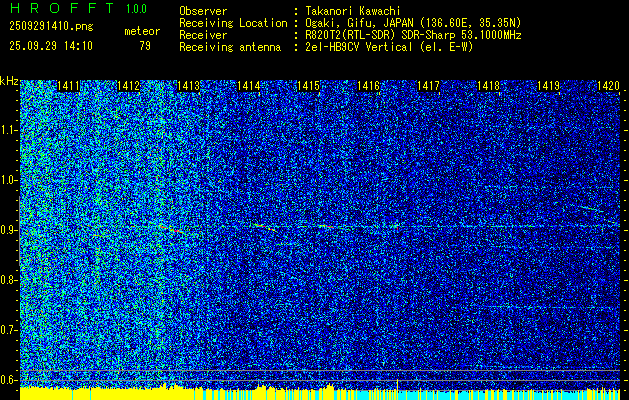This screenshot has width=629, height=400.
Task: Click the 1414 time marker
Action: click(x=248, y=86)
